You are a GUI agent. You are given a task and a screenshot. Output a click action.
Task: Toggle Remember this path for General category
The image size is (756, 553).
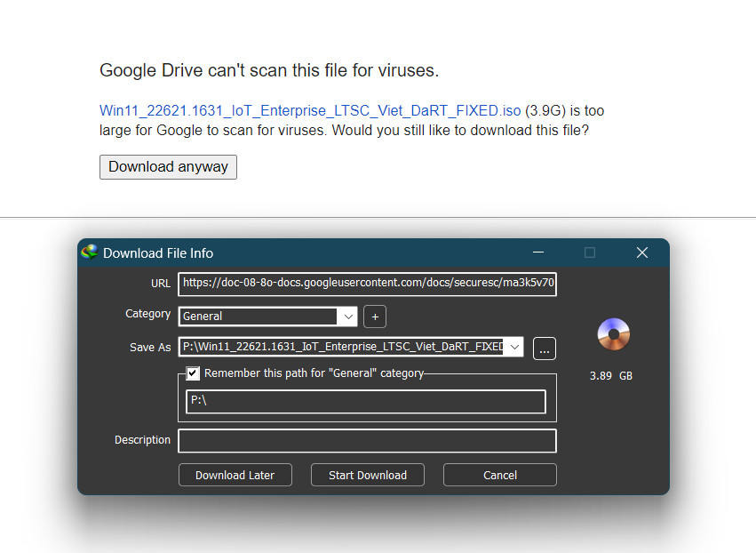pyautogui.click(x=193, y=373)
